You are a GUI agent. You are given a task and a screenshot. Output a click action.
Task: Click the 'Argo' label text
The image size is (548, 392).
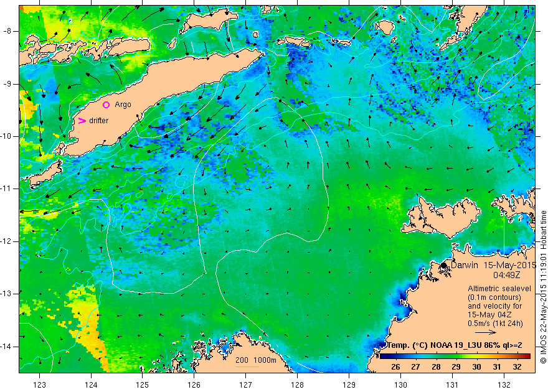pos(123,105)
